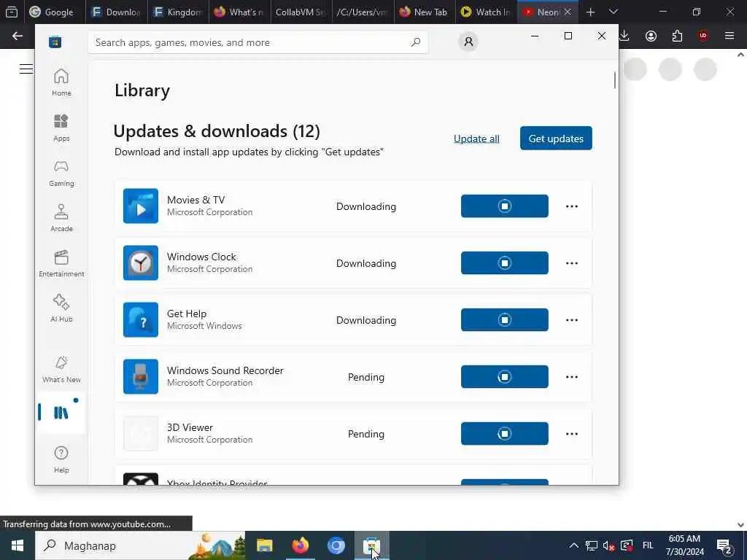Viewport: 747px width, 560px height.
Task: Open Entertainment section in sidebar
Action: 61,263
